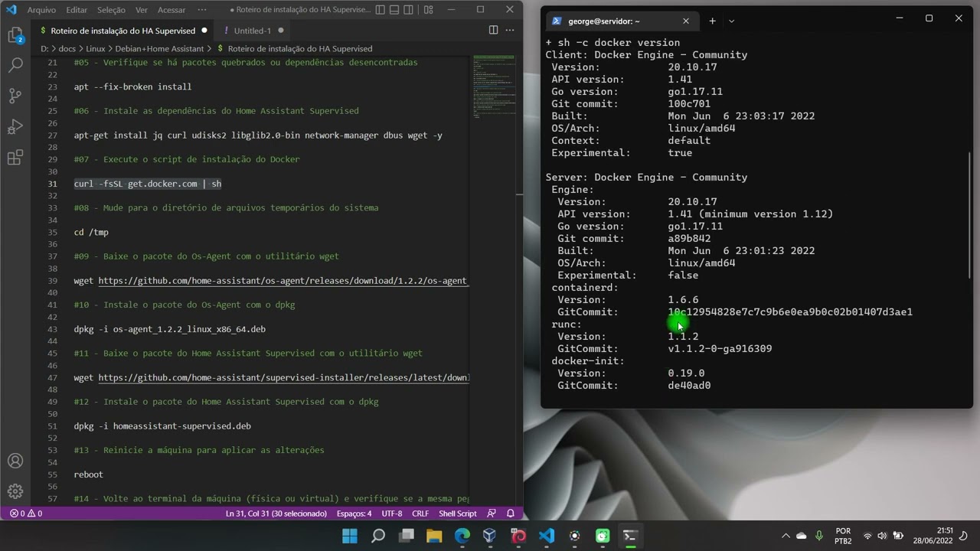
Task: Click the 'dpkg -i homeassistant-supervised.deb' line
Action: click(162, 425)
